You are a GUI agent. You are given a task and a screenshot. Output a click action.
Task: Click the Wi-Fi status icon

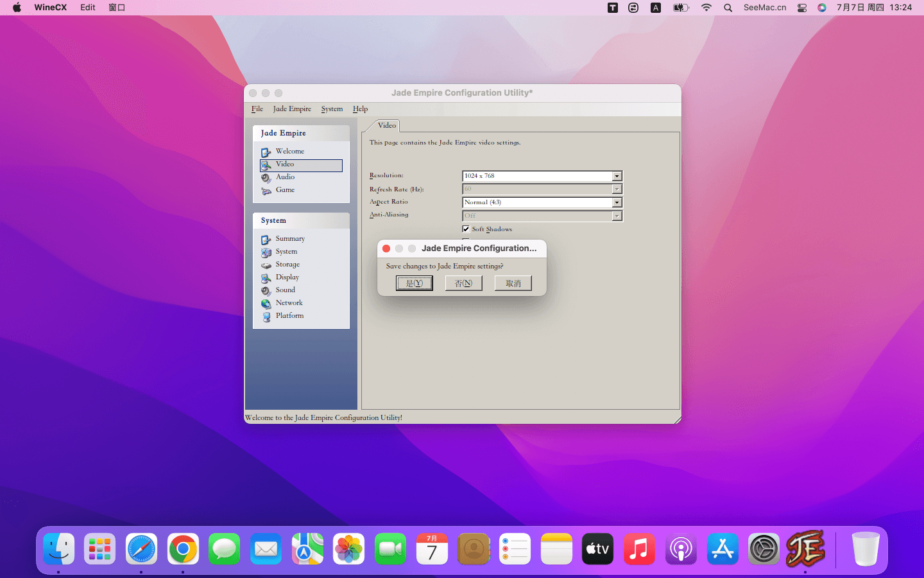tap(706, 8)
